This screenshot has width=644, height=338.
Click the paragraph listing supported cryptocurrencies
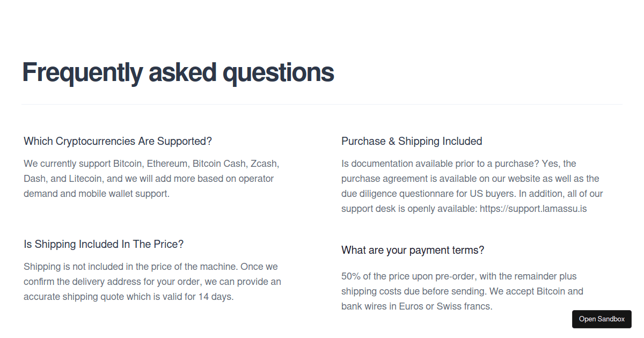(x=151, y=179)
